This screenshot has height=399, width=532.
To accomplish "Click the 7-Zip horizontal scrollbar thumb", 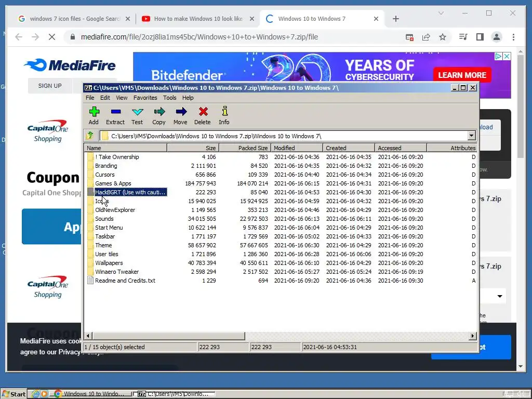I will tap(168, 336).
